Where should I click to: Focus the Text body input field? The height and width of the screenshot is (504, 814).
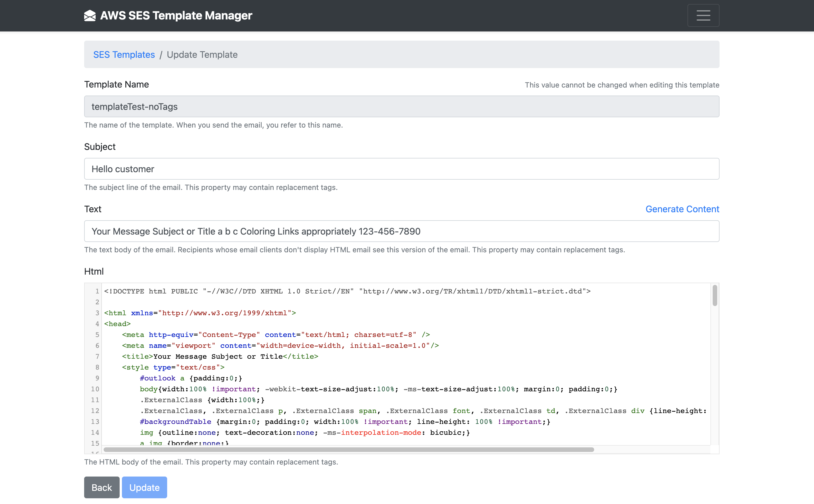(401, 231)
